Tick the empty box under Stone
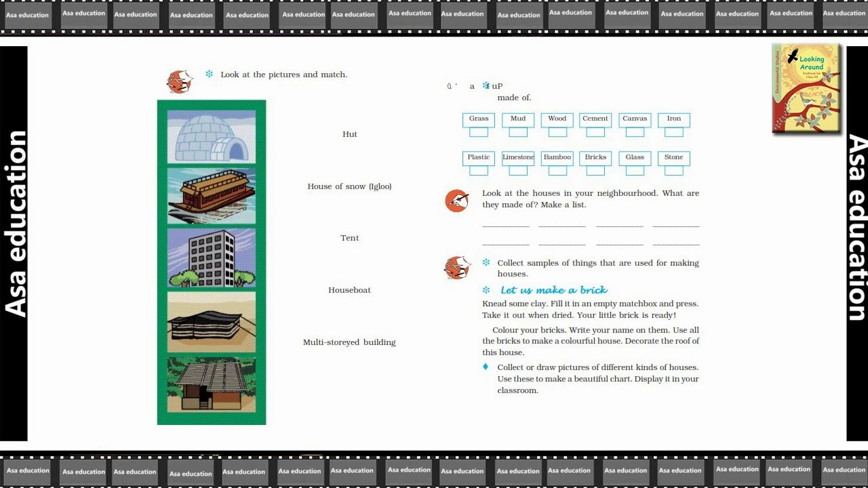This screenshot has height=488, width=868. point(673,171)
